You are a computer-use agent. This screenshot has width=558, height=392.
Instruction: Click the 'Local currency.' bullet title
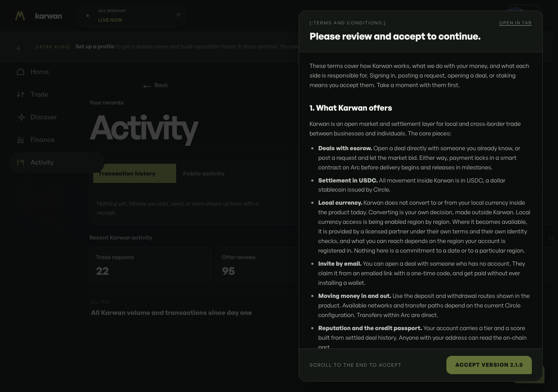click(x=340, y=203)
